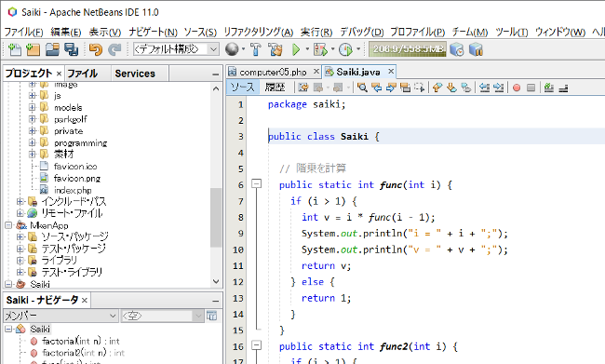Click the Undo arrow icon
Screen dimensions: 605x364
point(95,49)
